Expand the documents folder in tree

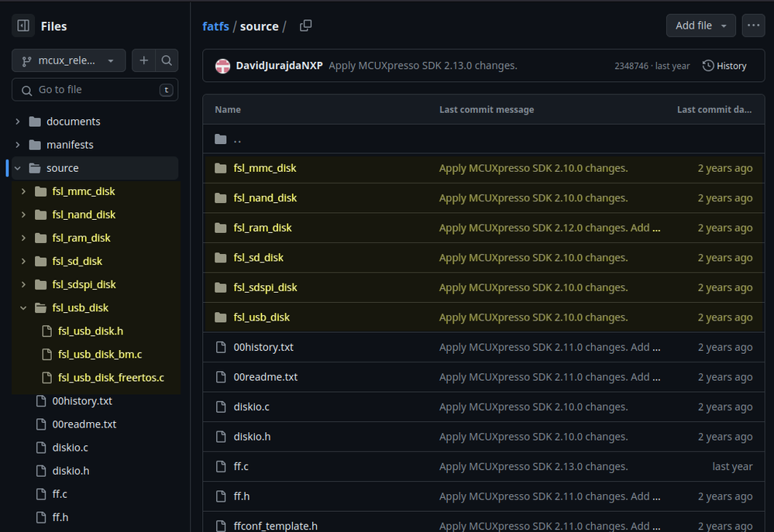[18, 122]
